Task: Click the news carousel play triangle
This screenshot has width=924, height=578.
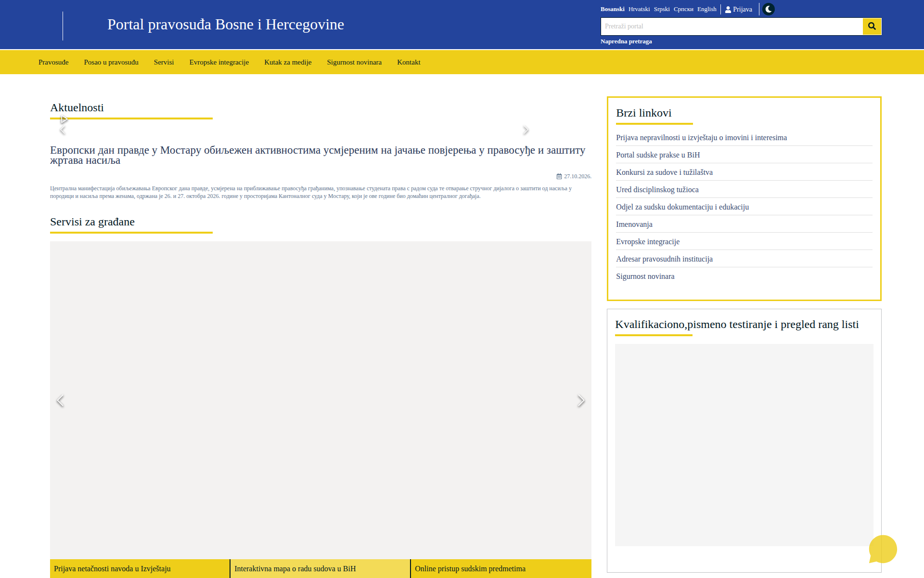Action: click(x=64, y=119)
